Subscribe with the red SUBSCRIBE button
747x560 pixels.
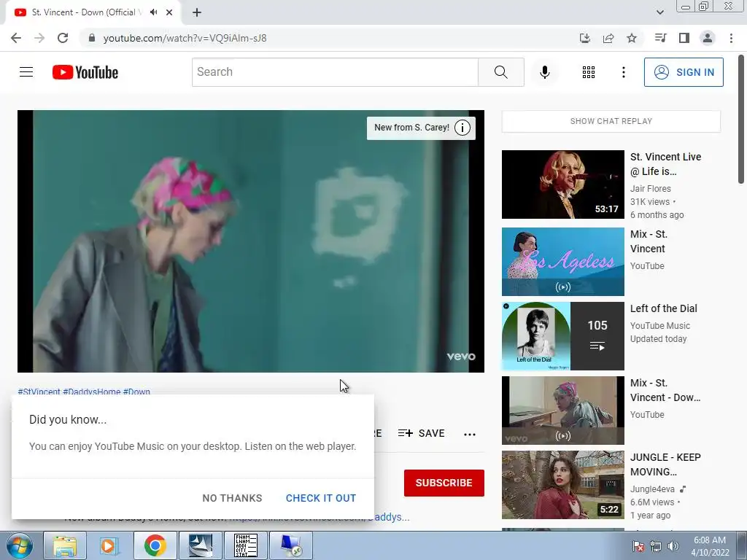point(444,483)
